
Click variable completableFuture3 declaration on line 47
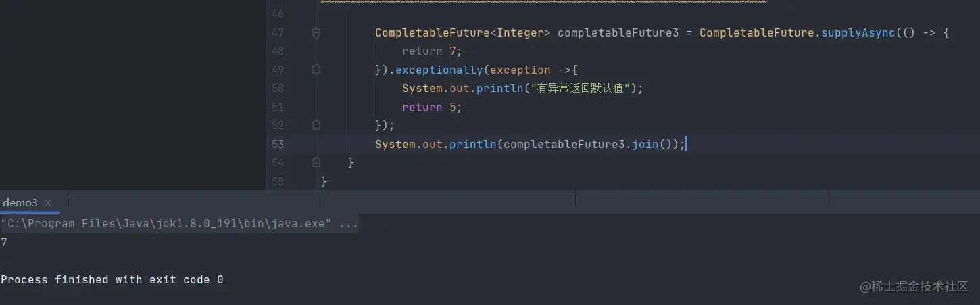pos(618,32)
